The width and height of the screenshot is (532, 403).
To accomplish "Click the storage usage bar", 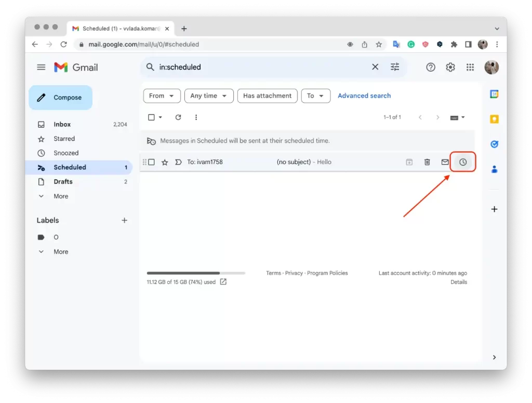I will click(196, 273).
